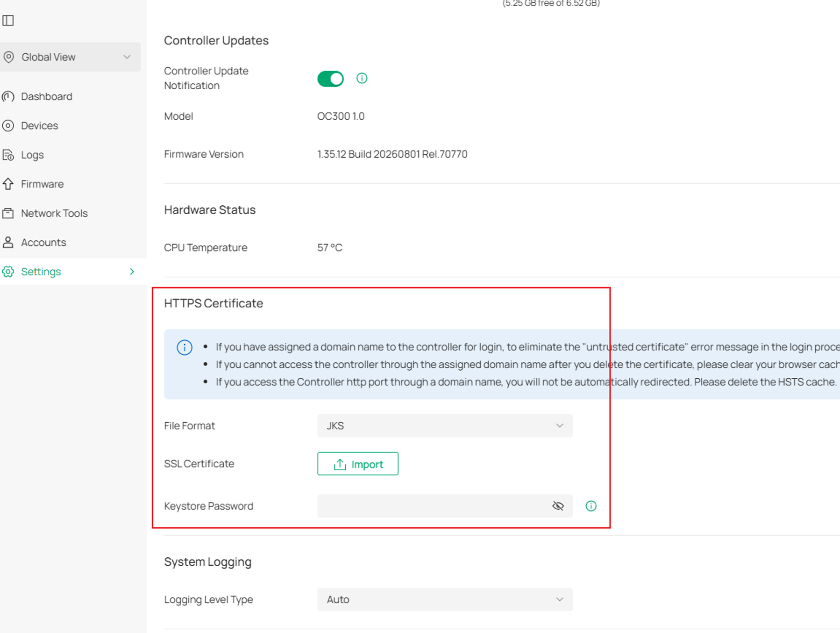Click the CPU Temperature value 57 °C
Image resolution: width=840 pixels, height=633 pixels.
pyautogui.click(x=330, y=248)
